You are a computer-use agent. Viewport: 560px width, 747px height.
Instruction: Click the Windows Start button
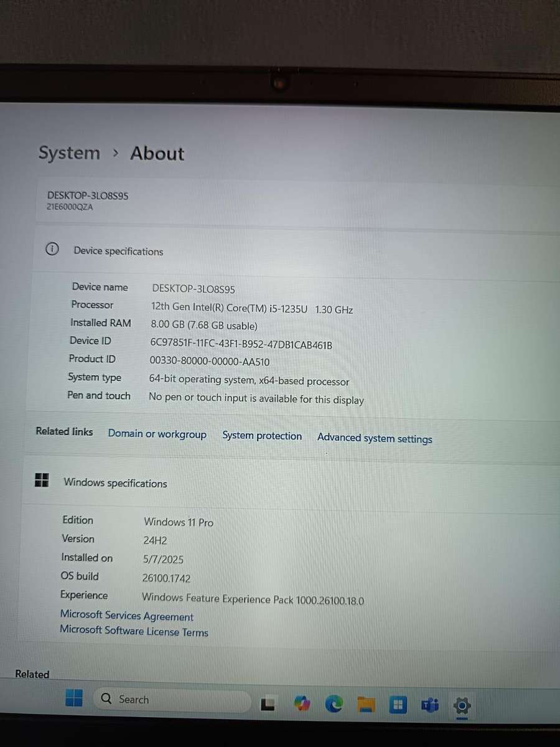click(74, 699)
